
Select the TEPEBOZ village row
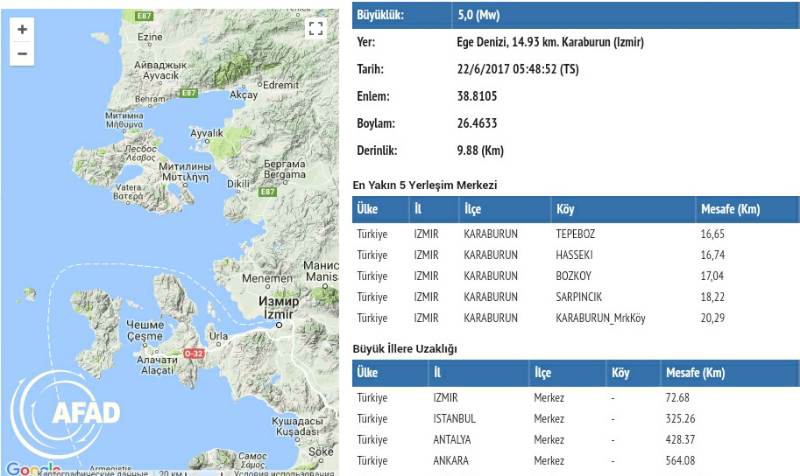pos(573,232)
